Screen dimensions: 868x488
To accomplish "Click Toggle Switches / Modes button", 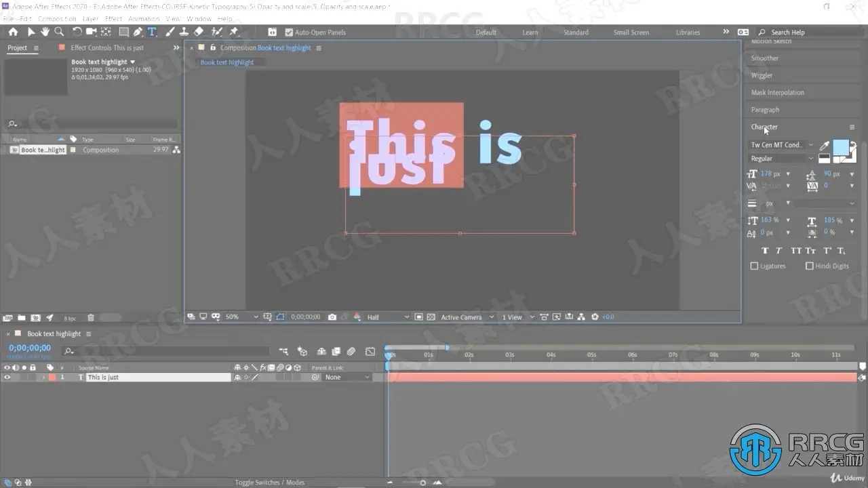I will [x=269, y=483].
